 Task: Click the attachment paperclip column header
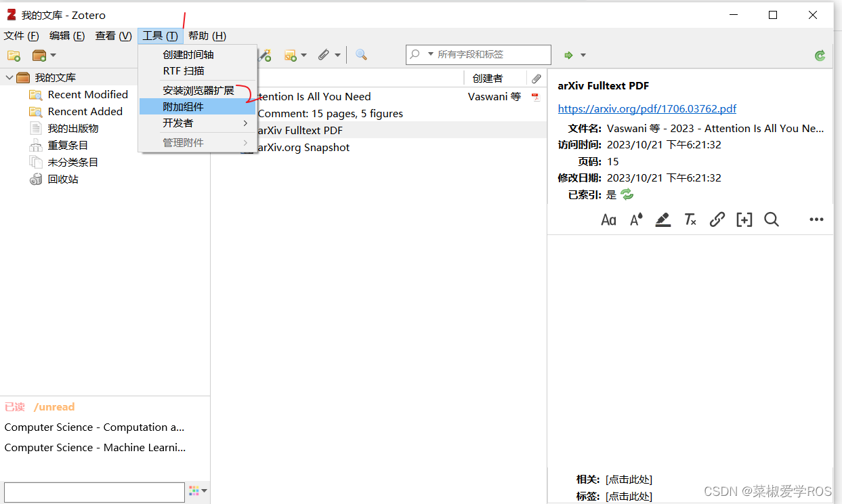536,79
